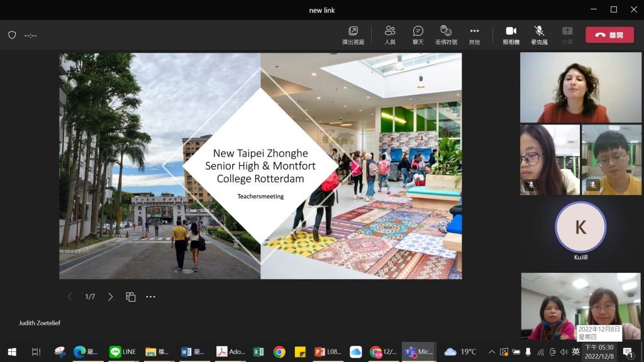Select the presenter's video tile
This screenshot has height=362, width=644.
(x=580, y=87)
